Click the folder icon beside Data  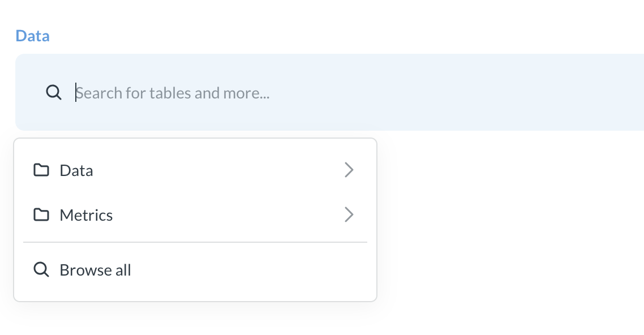point(41,170)
